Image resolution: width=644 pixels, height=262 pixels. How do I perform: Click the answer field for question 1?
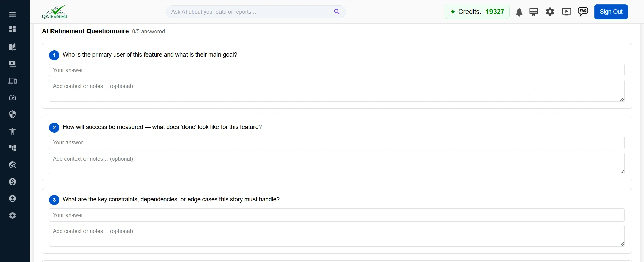(337, 70)
